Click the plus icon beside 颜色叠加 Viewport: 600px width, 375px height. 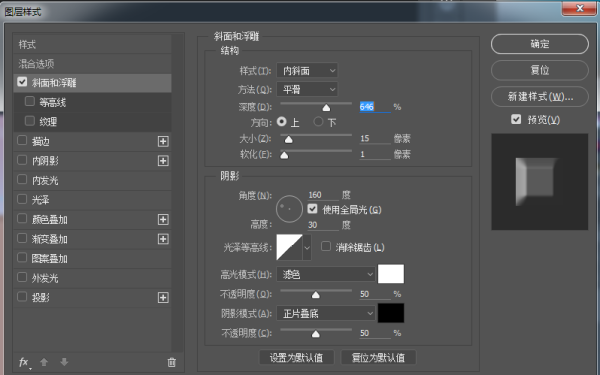pyautogui.click(x=163, y=219)
